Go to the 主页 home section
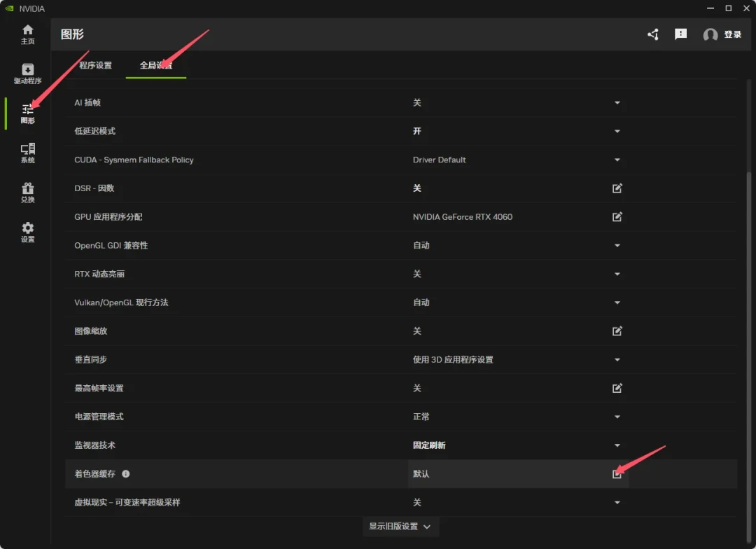This screenshot has height=549, width=756. click(27, 35)
